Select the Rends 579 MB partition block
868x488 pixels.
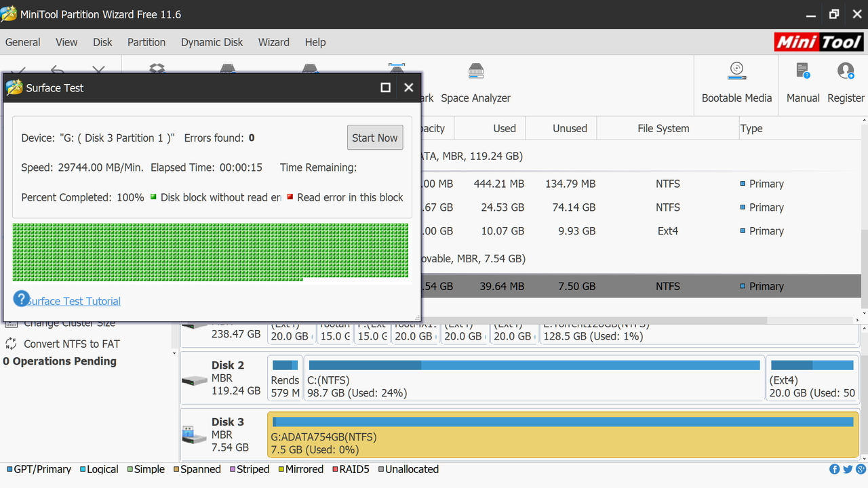pyautogui.click(x=285, y=378)
